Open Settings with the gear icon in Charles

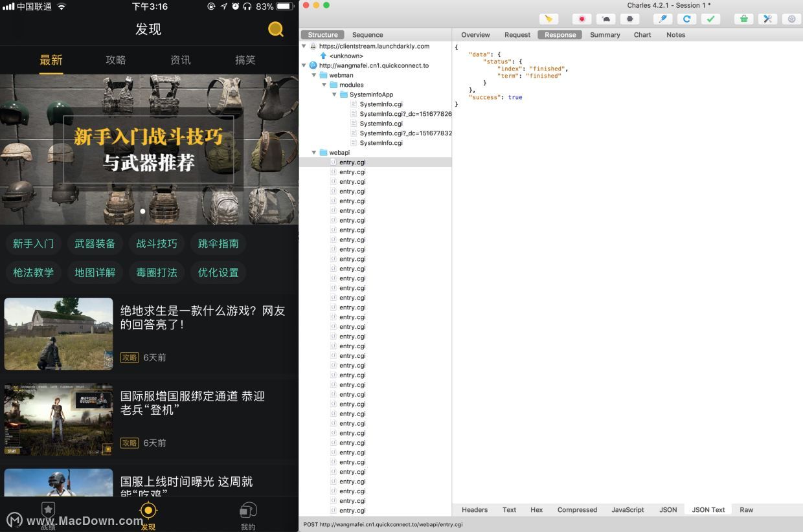tap(791, 19)
